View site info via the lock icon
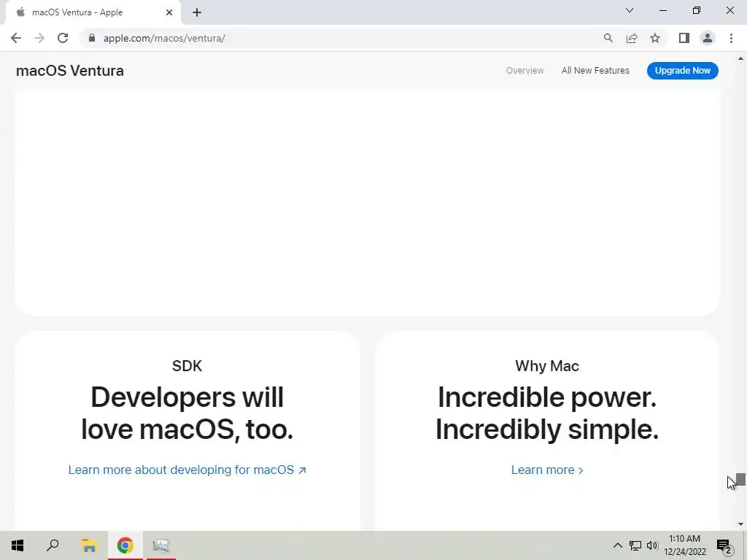747x560 pixels. (x=92, y=38)
